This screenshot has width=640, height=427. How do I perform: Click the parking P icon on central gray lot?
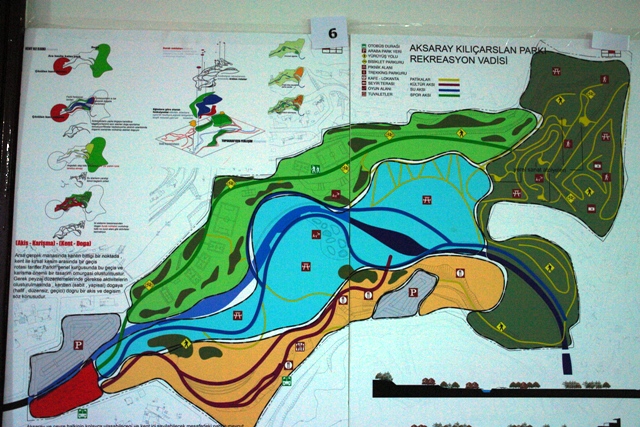413,292
